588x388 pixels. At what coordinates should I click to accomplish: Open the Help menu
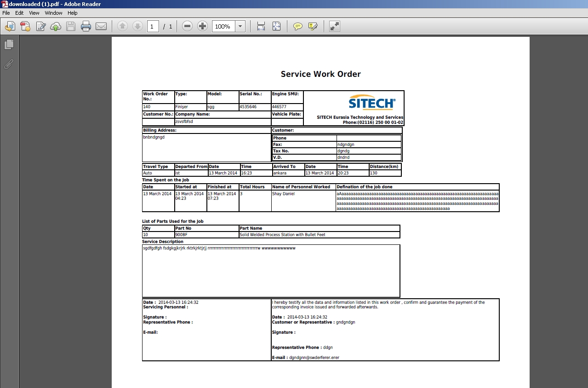point(73,13)
